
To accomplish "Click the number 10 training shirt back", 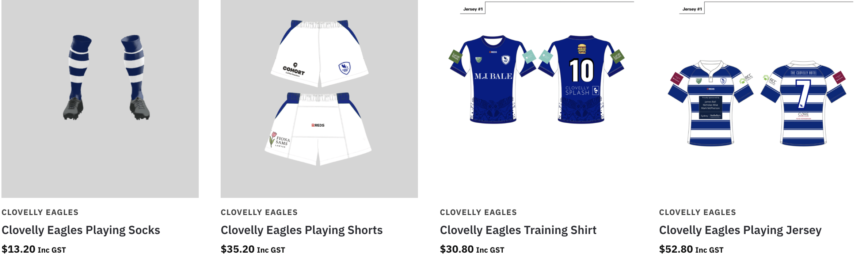I will click(581, 79).
